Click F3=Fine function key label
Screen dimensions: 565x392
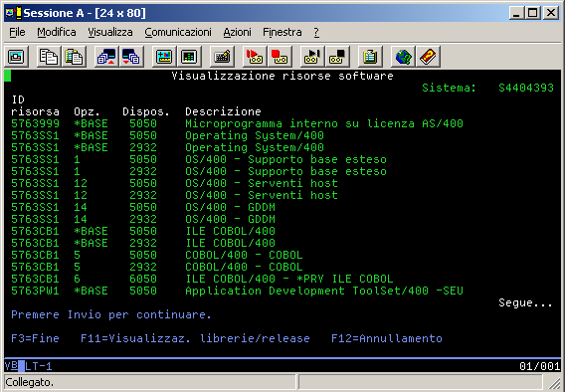tap(35, 338)
